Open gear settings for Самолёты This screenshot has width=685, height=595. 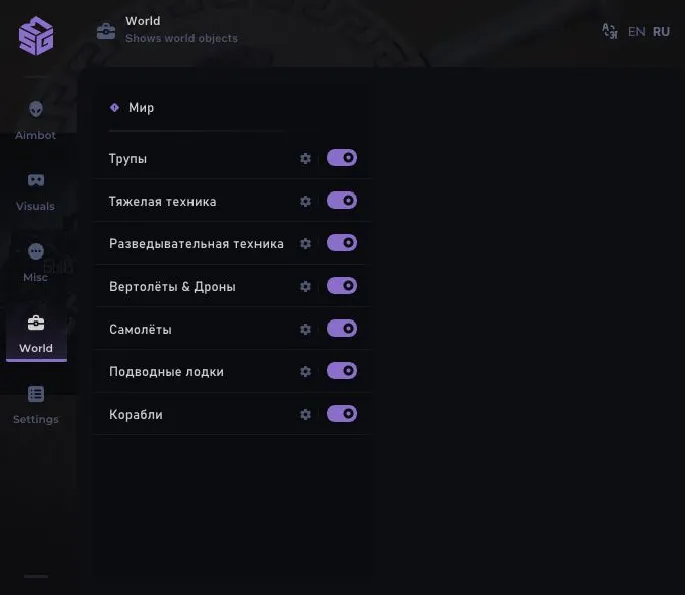tap(306, 329)
